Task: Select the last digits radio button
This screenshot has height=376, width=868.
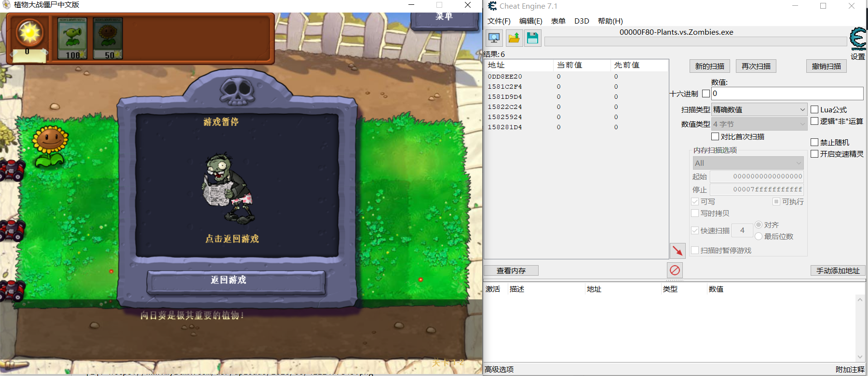Action: [759, 236]
